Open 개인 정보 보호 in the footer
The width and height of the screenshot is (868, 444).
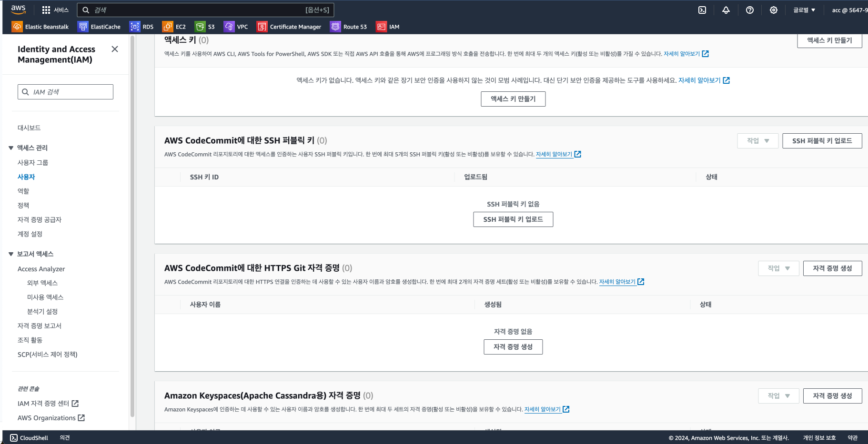point(819,438)
